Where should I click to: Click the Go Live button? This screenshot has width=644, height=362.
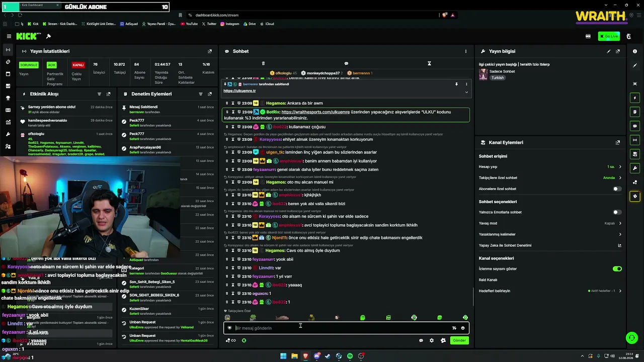609,36
